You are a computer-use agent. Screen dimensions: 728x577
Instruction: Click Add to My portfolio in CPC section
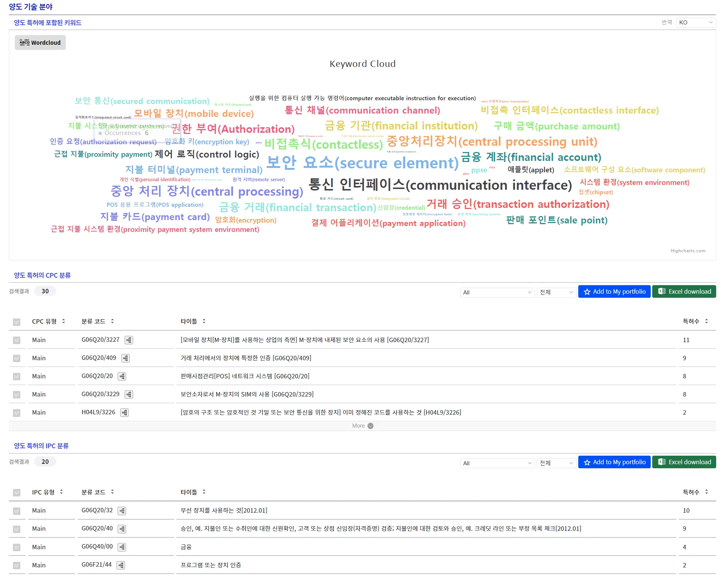(x=614, y=291)
